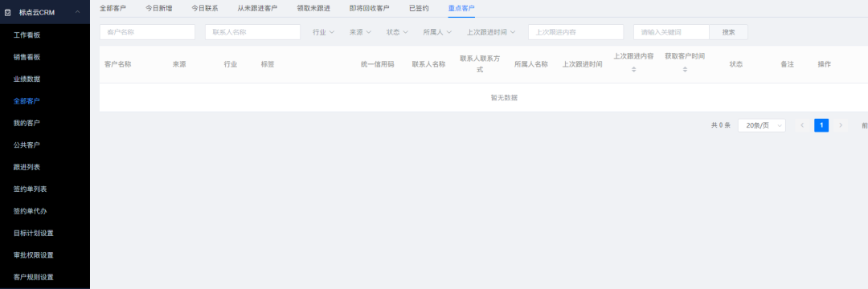Image resolution: width=868 pixels, height=289 pixels.
Task: Open 签约单列表 in the sidebar
Action: [31, 189]
